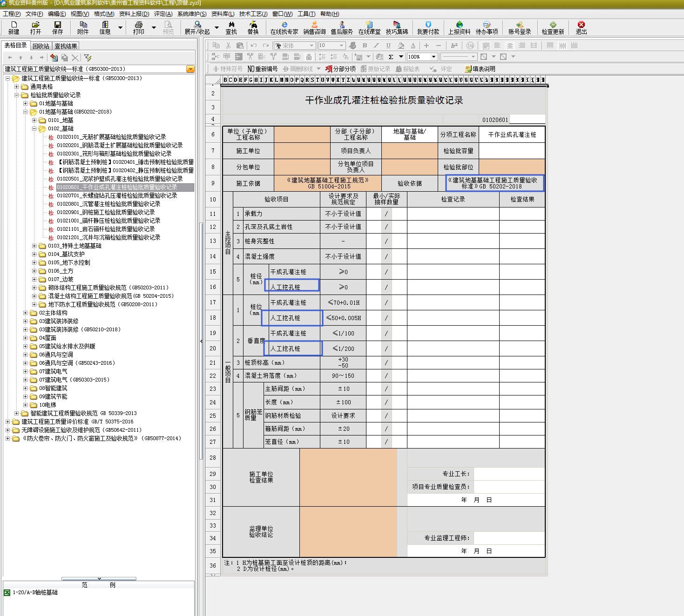Click the filter lightning icon in directory toolbar
Image resolution: width=684 pixels, height=616 pixels.
point(88,57)
